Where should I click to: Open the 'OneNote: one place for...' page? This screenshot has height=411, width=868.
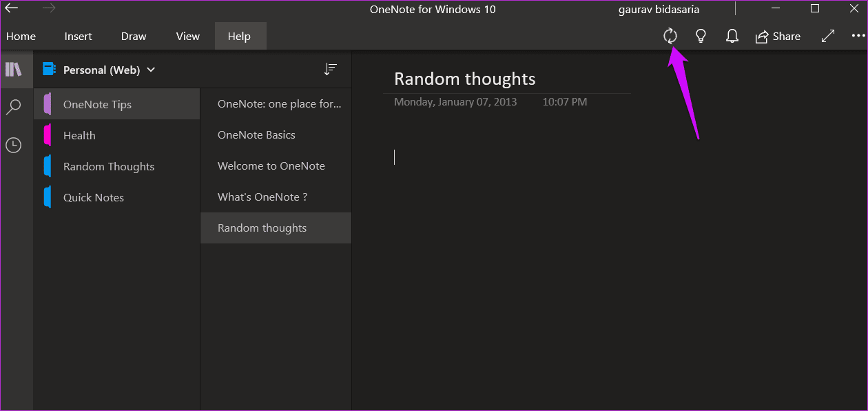point(276,103)
